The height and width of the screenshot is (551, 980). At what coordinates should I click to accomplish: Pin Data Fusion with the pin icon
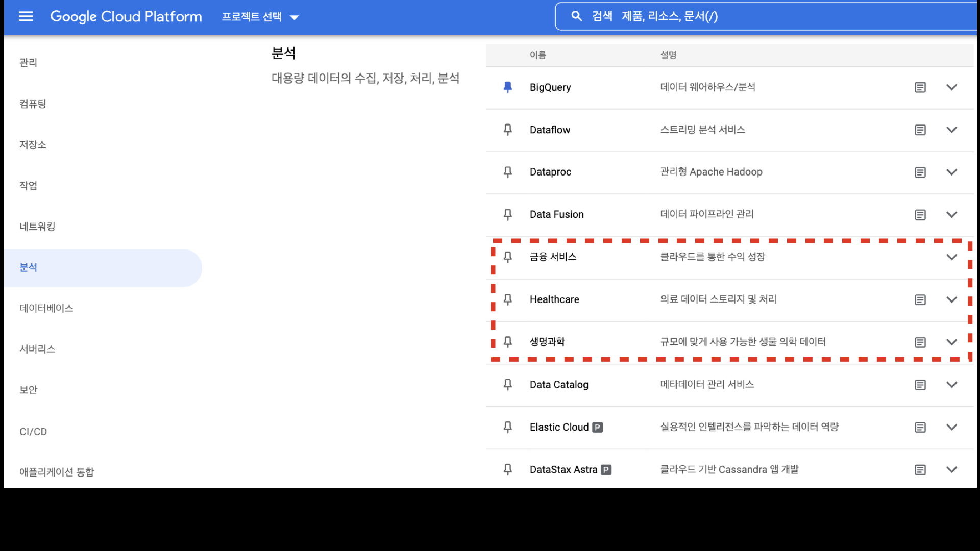507,215
